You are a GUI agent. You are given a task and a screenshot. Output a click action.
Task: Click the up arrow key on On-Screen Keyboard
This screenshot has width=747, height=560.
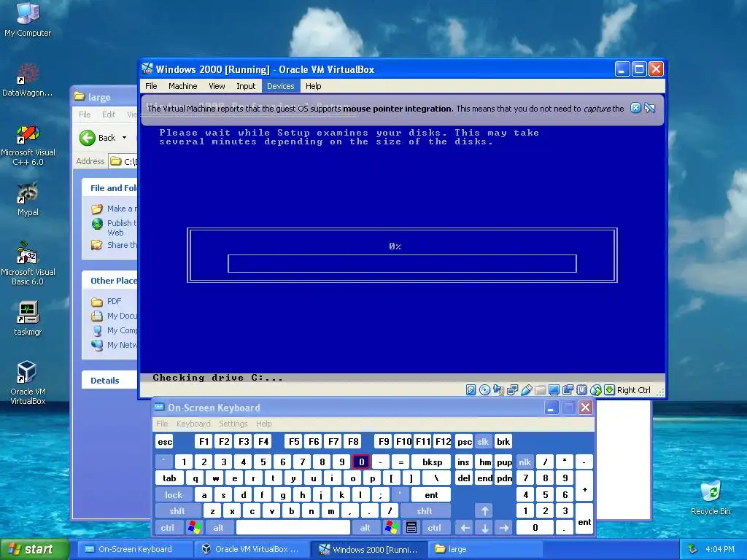(x=484, y=511)
